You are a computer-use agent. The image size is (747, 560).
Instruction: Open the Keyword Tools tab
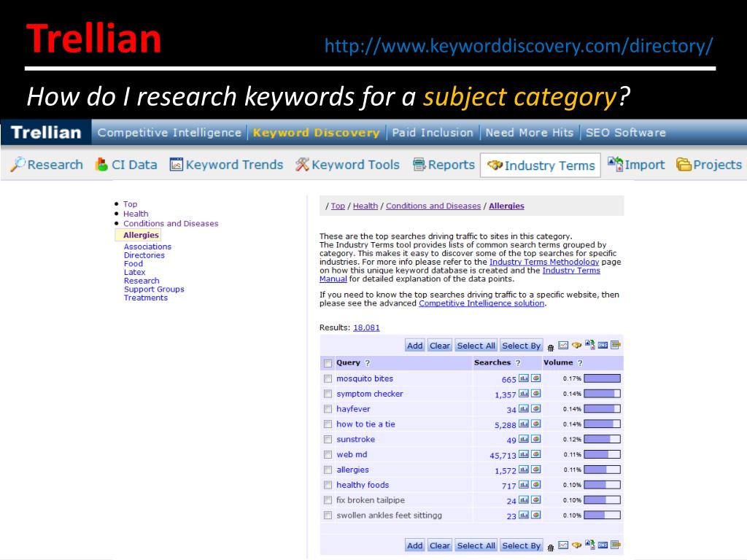[x=347, y=165]
